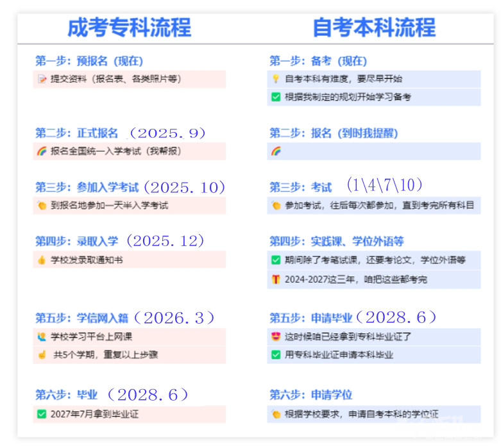501x448 pixels.
Task: Toggle the checkmark beside 根据我制定的规划开始学习备考
Action: tap(276, 97)
